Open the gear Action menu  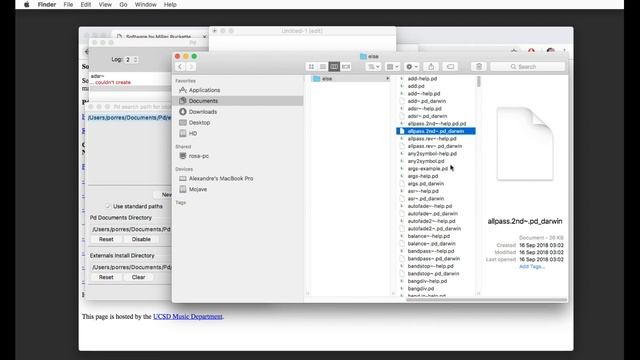point(411,67)
